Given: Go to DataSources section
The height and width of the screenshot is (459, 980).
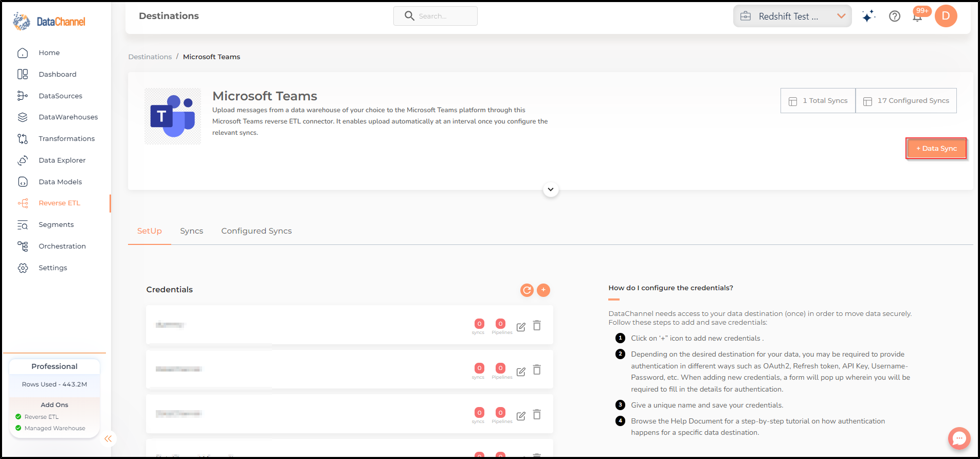Looking at the screenshot, I should (60, 96).
